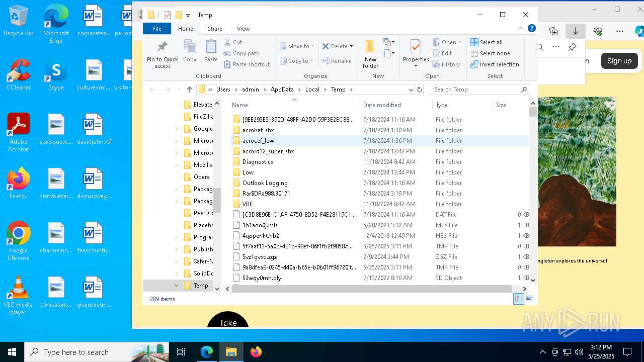The image size is (644, 362).
Task: Open Copy to dropdown
Action: pyautogui.click(x=296, y=61)
